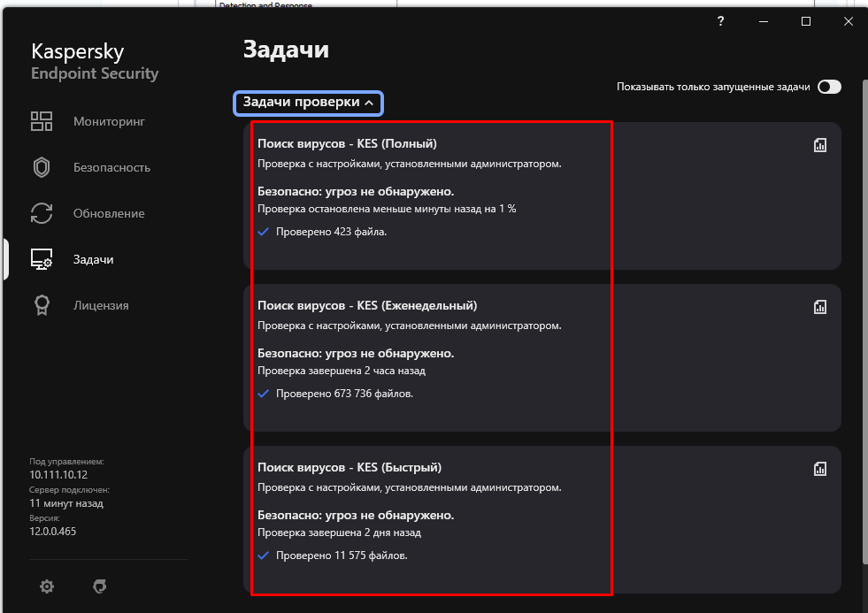Click the Мониторинг dashboard icon
The image size is (868, 613).
pyautogui.click(x=42, y=121)
